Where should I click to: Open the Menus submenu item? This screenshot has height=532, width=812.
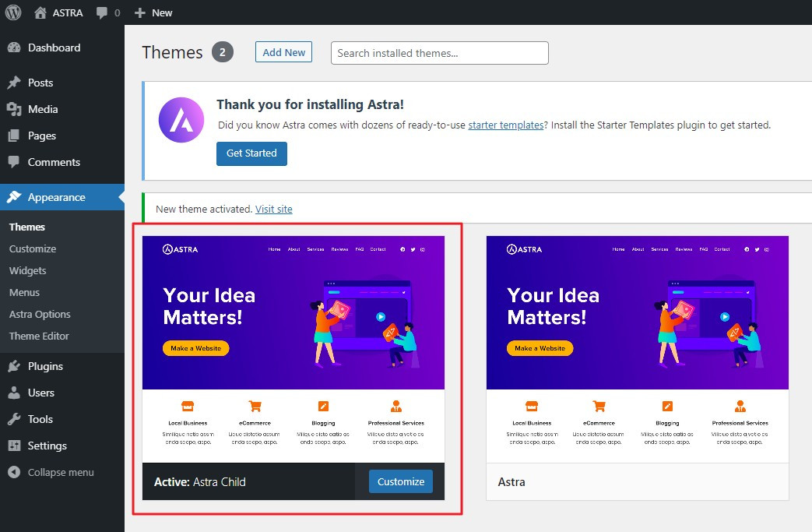(x=24, y=292)
